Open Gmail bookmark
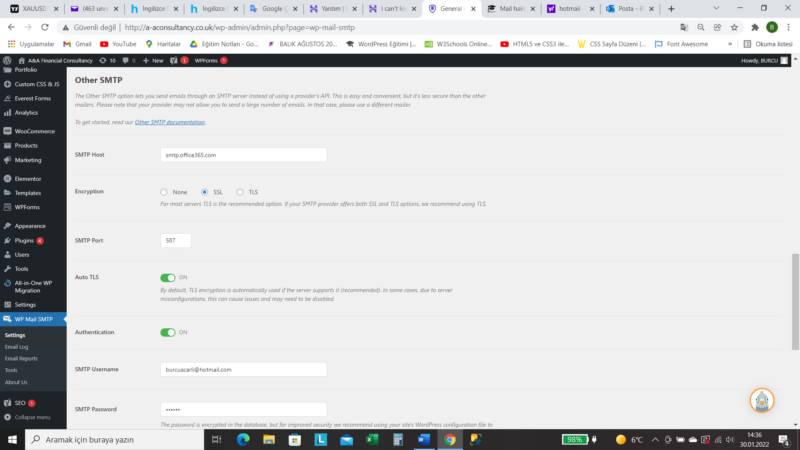 [x=77, y=44]
